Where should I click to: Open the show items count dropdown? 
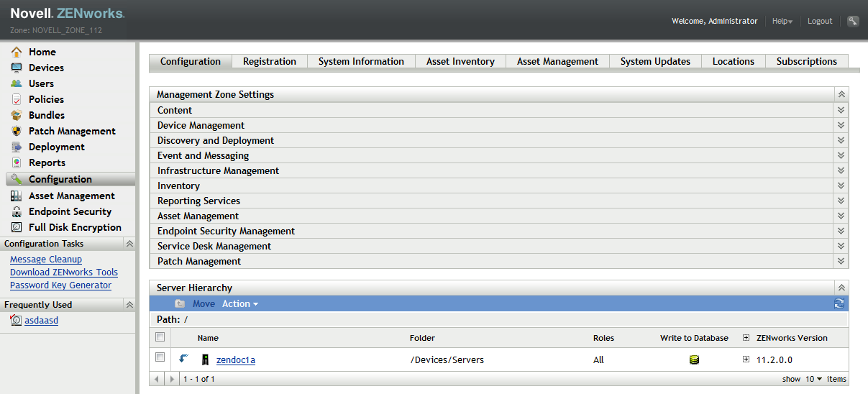click(813, 379)
